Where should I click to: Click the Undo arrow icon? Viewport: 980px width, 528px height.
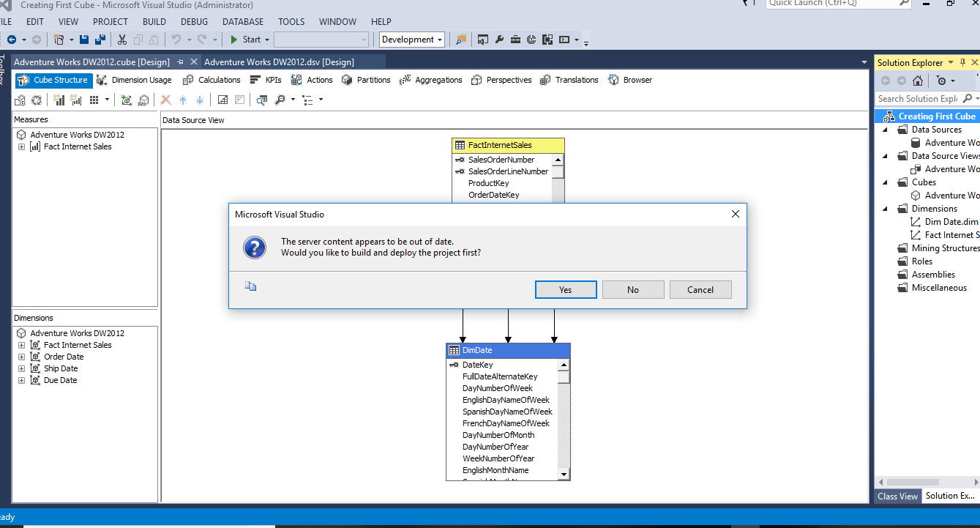[x=176, y=40]
